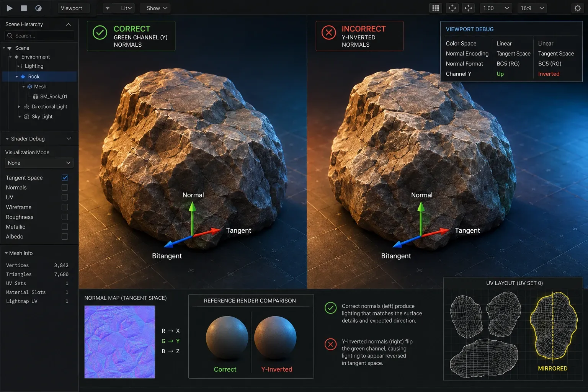
Task: Enable the Albedo checkbox
Action: click(65, 237)
